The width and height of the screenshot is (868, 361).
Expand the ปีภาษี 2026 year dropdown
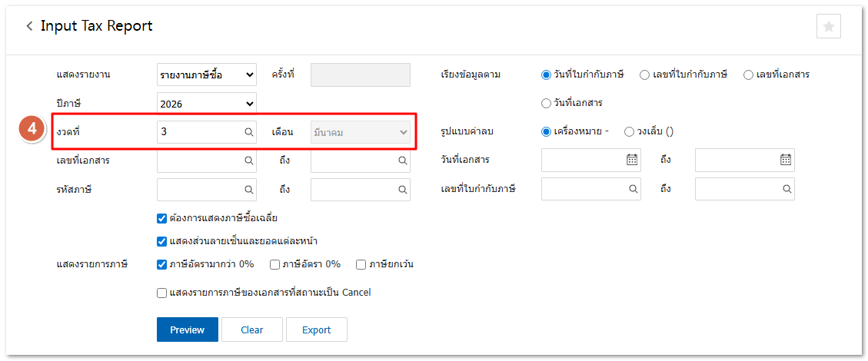[206, 103]
